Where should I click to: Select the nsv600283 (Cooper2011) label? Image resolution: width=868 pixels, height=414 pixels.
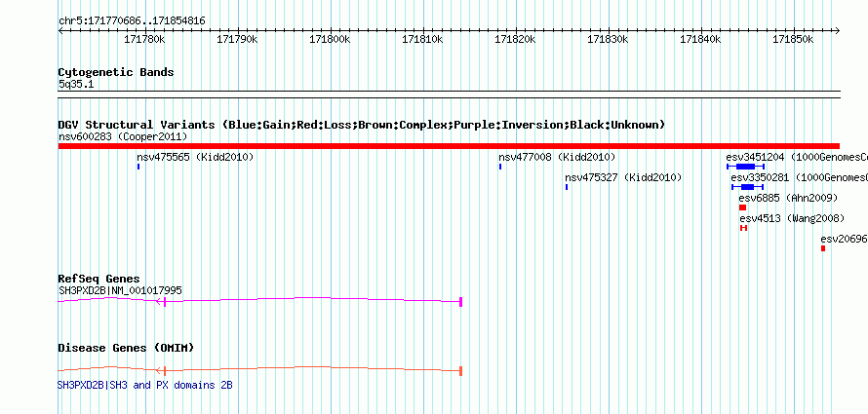click(123, 136)
